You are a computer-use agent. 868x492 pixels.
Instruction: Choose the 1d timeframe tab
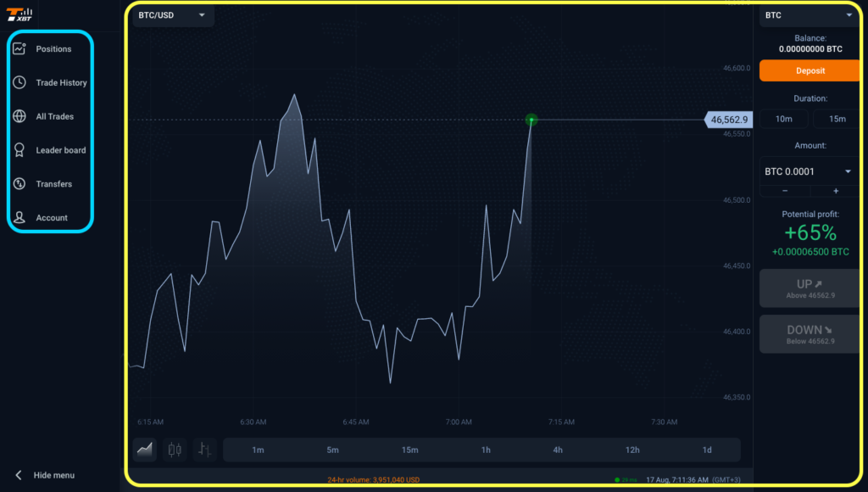coord(707,450)
